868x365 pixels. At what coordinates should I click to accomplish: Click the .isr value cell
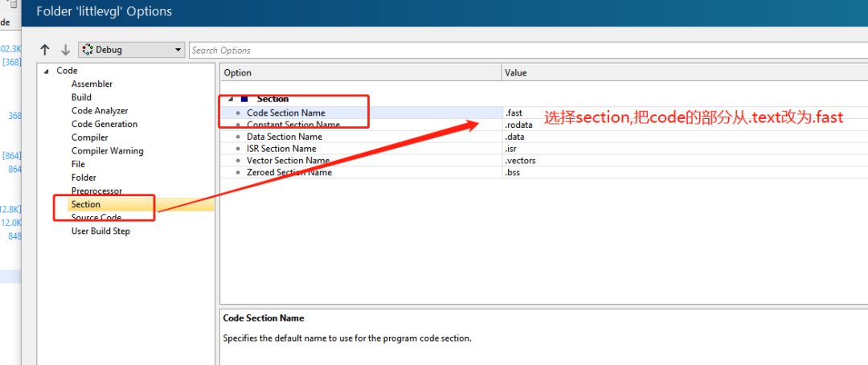pos(686,149)
